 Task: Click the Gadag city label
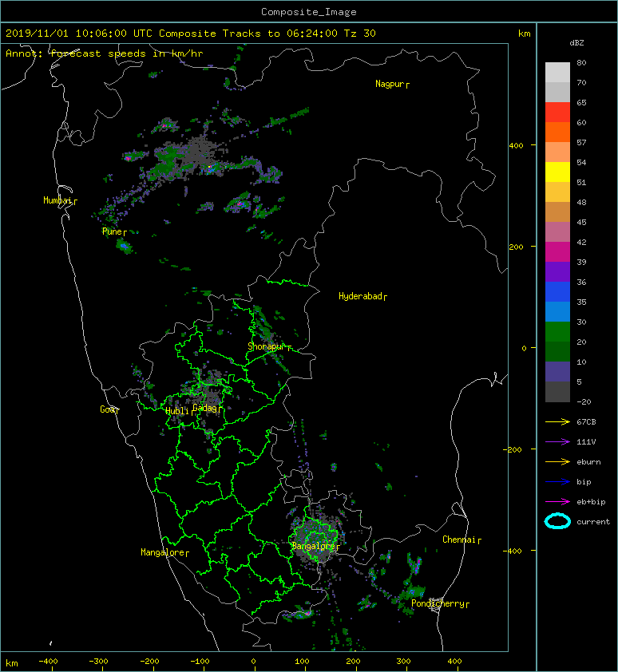click(x=205, y=408)
